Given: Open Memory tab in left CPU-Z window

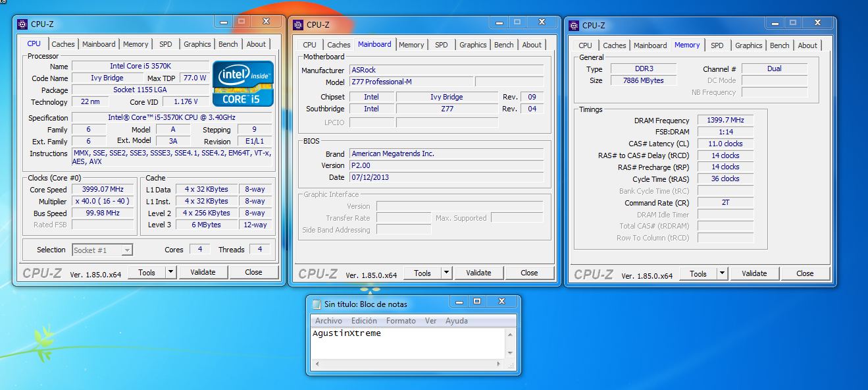Looking at the screenshot, I should (x=136, y=44).
